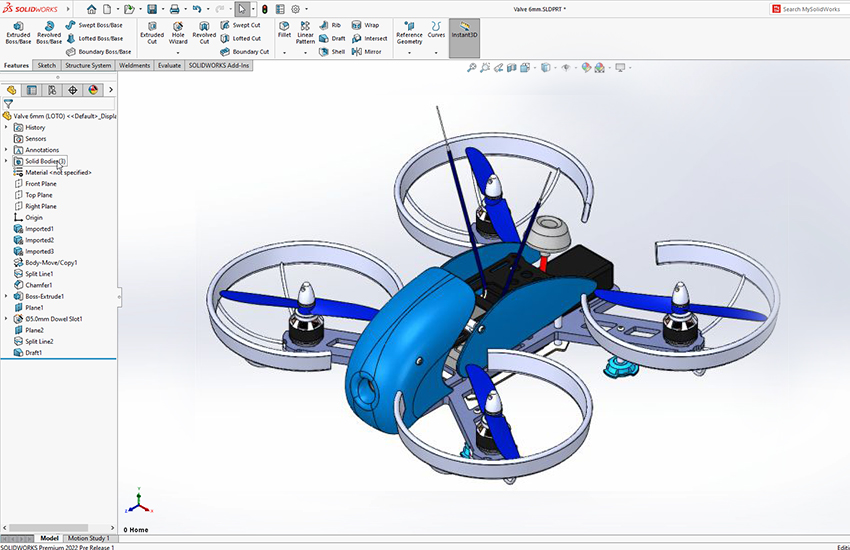The width and height of the screenshot is (850, 550).
Task: Click the Search MySolidWorks field
Action: coord(810,9)
